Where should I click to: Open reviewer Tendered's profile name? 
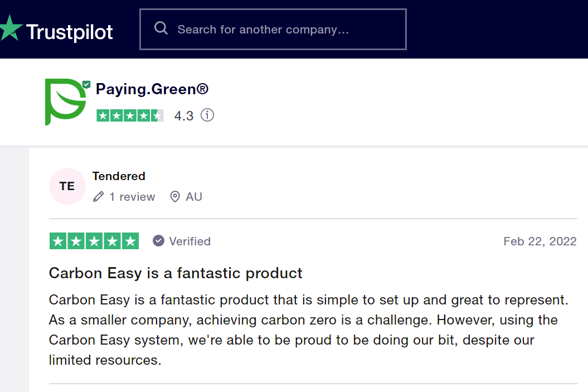point(119,176)
